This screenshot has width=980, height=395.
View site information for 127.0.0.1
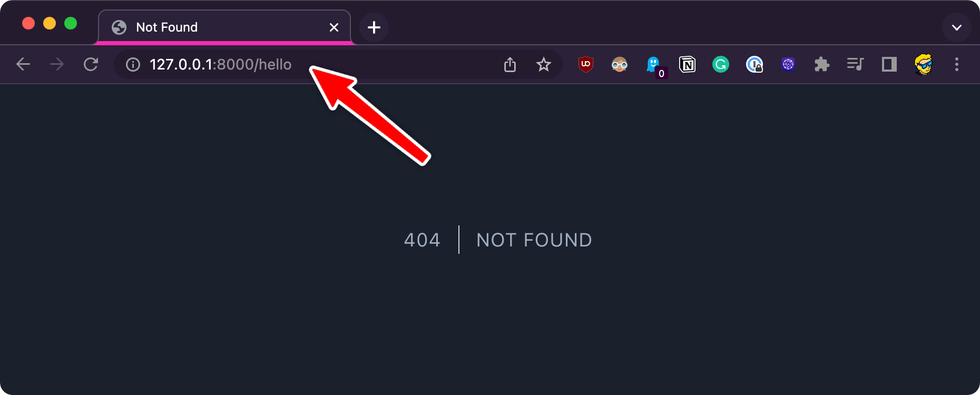133,64
